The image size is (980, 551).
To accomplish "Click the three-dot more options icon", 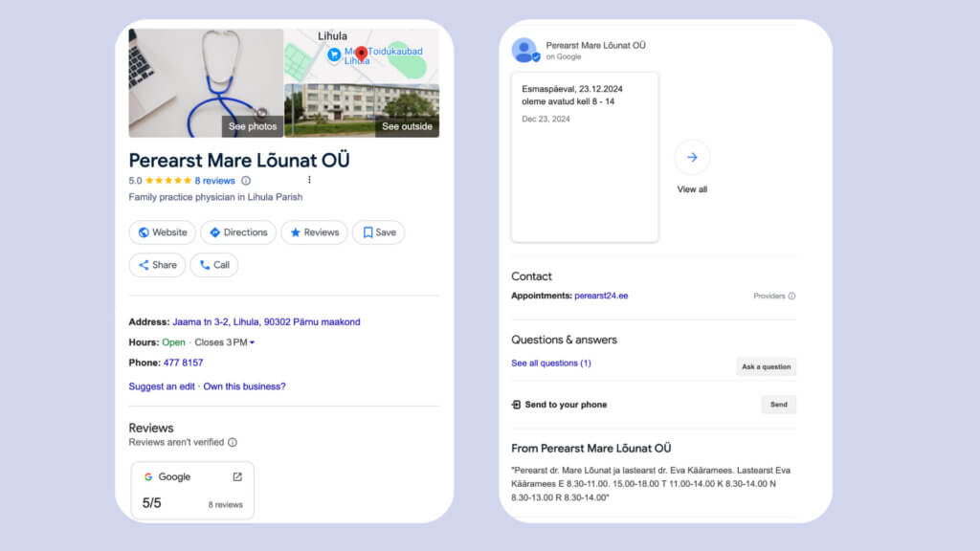I will click(x=309, y=180).
